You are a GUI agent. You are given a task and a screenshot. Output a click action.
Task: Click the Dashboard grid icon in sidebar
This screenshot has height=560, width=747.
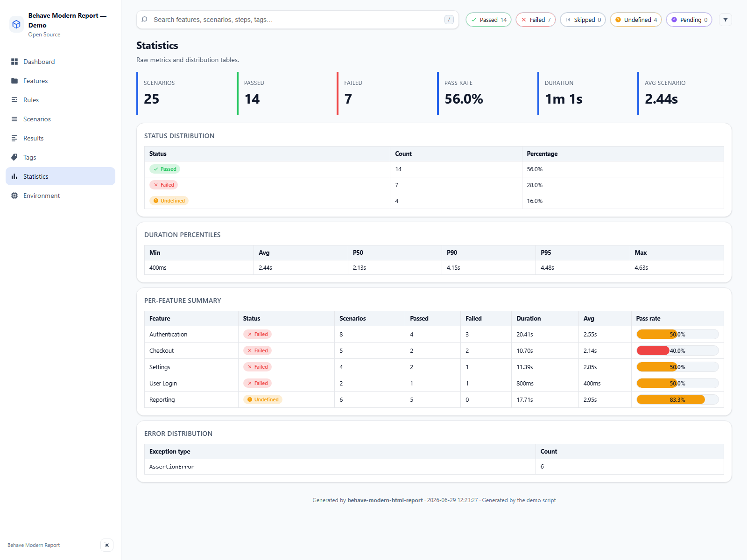tap(14, 62)
